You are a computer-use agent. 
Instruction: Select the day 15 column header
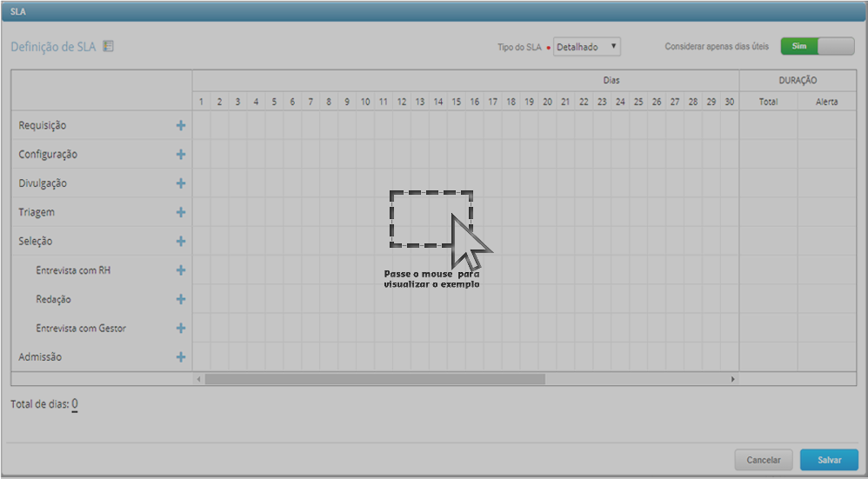[x=457, y=102]
